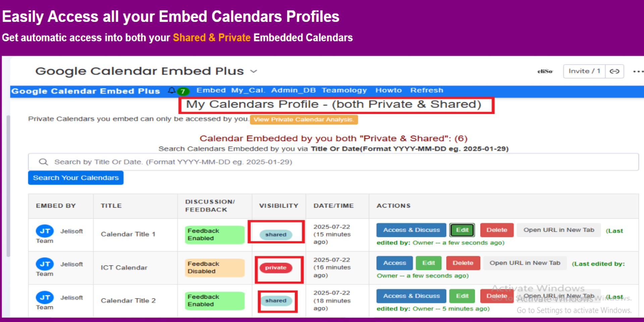Click the green notification count badge

[183, 91]
